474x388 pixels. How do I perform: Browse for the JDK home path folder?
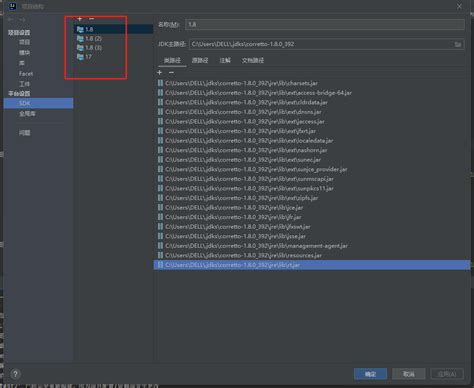(458, 44)
